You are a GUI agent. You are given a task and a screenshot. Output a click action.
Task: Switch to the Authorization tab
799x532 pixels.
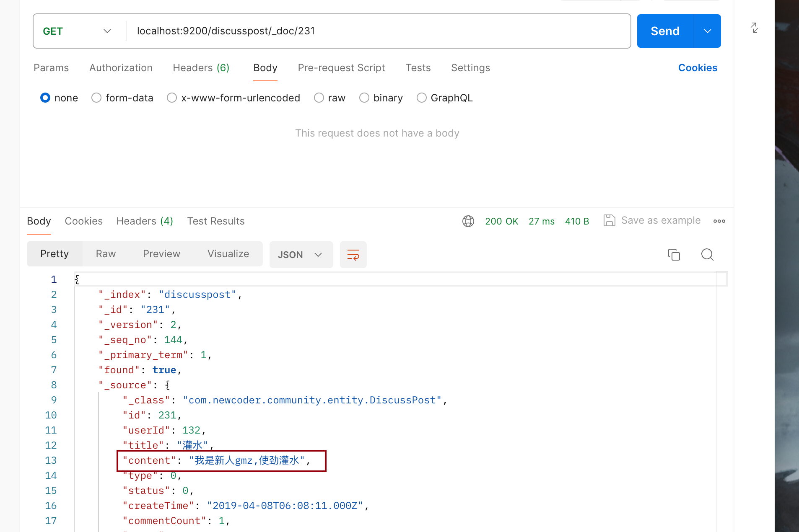[x=121, y=68]
